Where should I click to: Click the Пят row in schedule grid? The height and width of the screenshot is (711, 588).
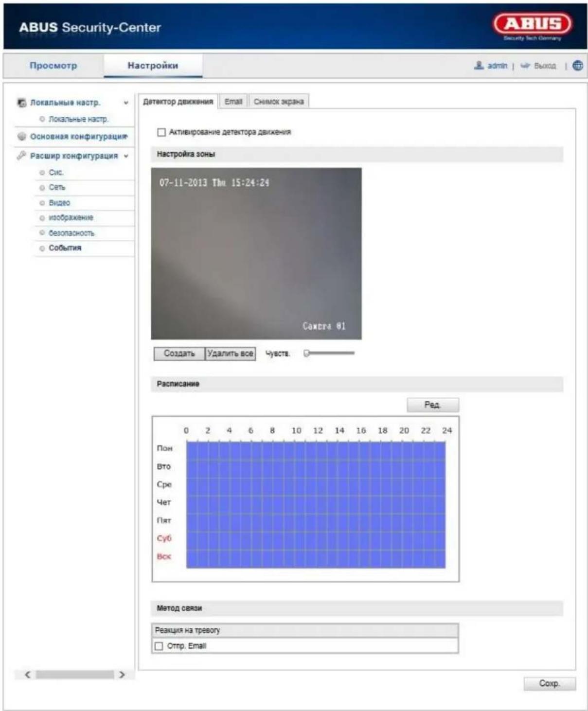coord(316,523)
